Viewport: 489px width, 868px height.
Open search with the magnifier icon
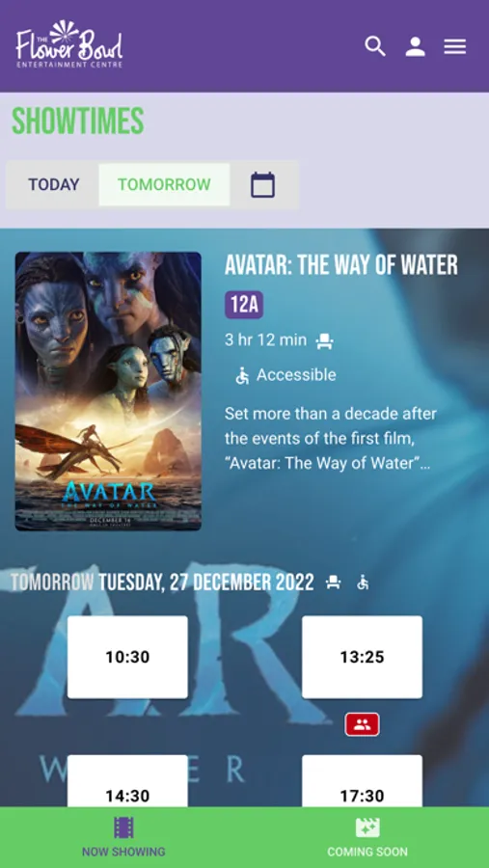pyautogui.click(x=375, y=46)
